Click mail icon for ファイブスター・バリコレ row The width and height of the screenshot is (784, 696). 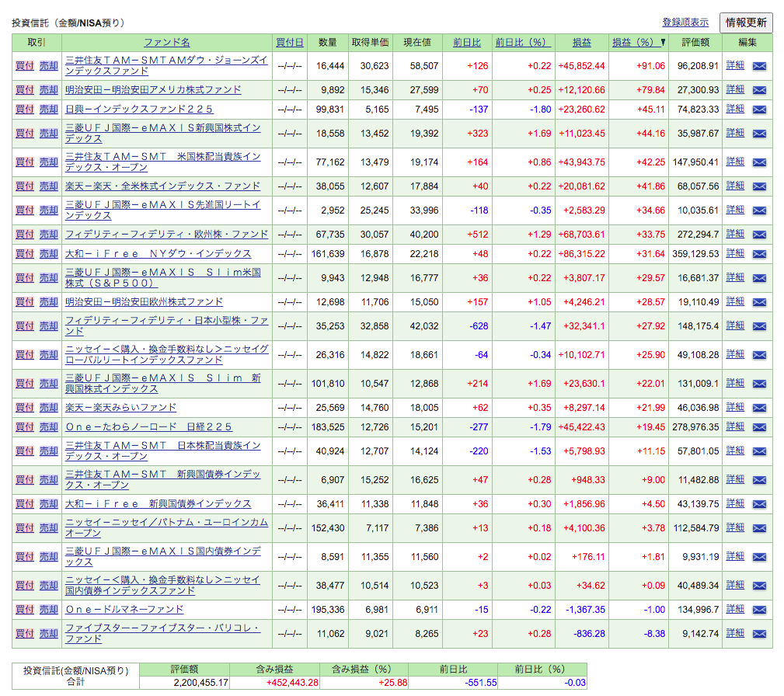coord(759,634)
